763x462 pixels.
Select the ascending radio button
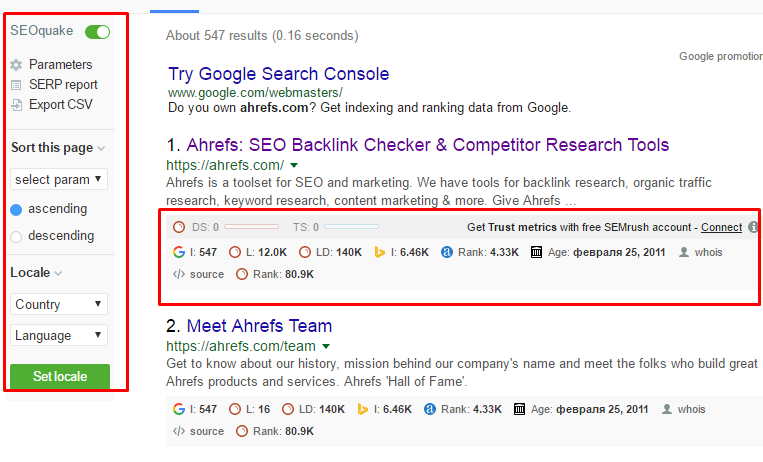[16, 210]
